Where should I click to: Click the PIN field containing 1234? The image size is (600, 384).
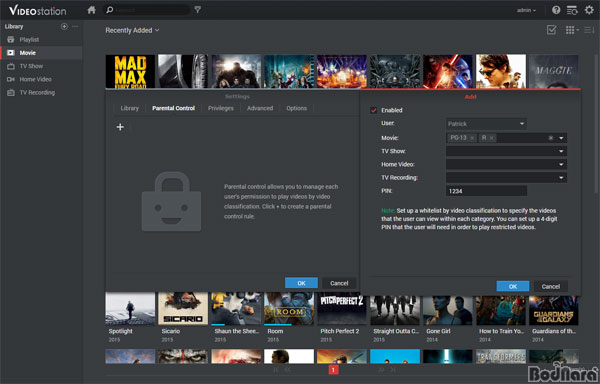(x=486, y=191)
